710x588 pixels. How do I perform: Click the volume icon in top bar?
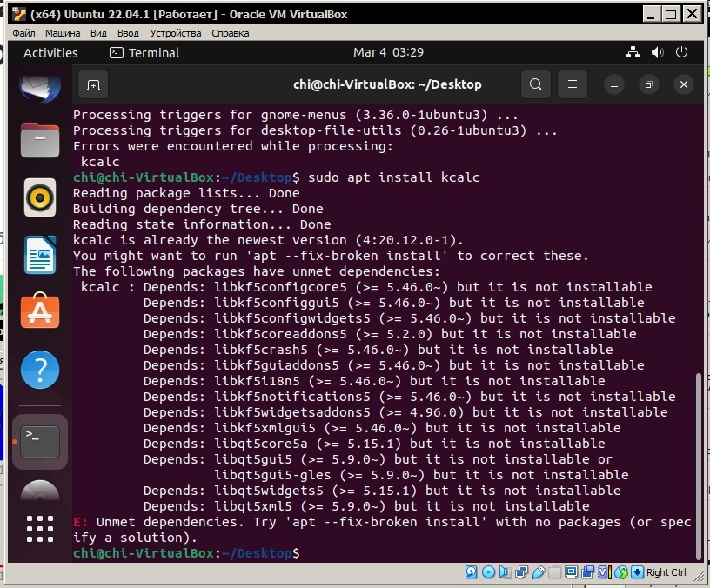[658, 52]
